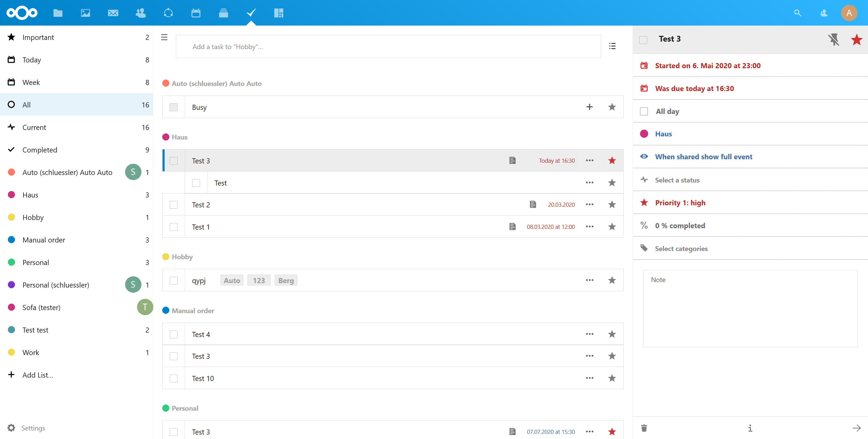
Task: Unpin the task using the pin icon
Action: click(x=834, y=40)
